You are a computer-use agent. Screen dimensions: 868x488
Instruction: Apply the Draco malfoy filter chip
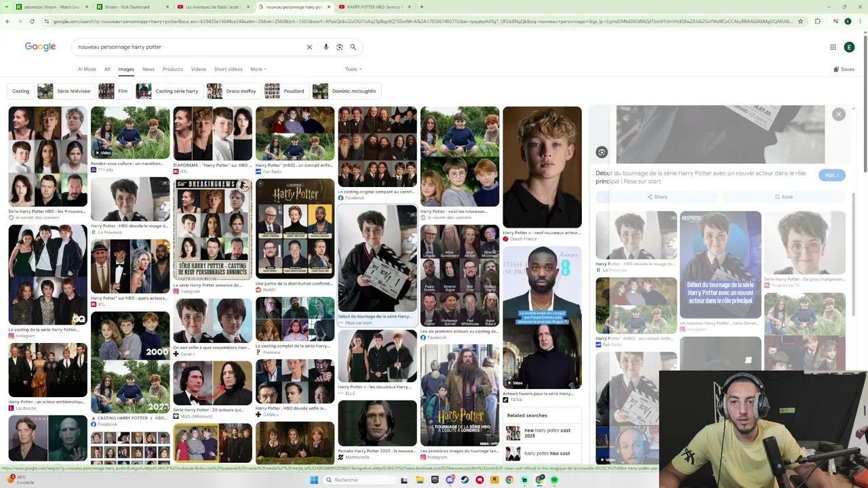pyautogui.click(x=233, y=91)
